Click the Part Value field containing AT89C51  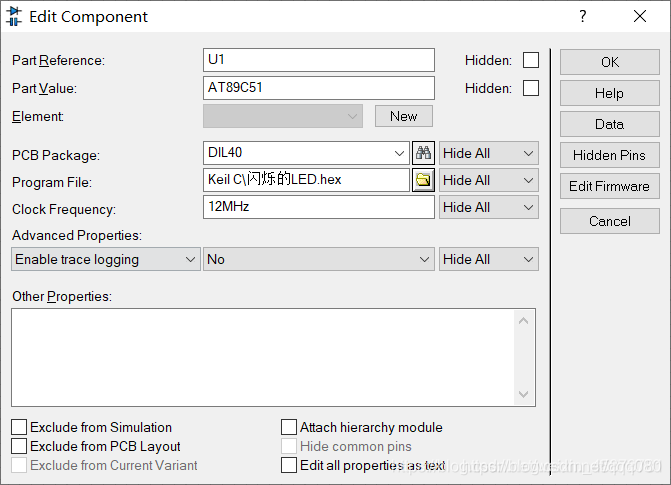coord(319,88)
